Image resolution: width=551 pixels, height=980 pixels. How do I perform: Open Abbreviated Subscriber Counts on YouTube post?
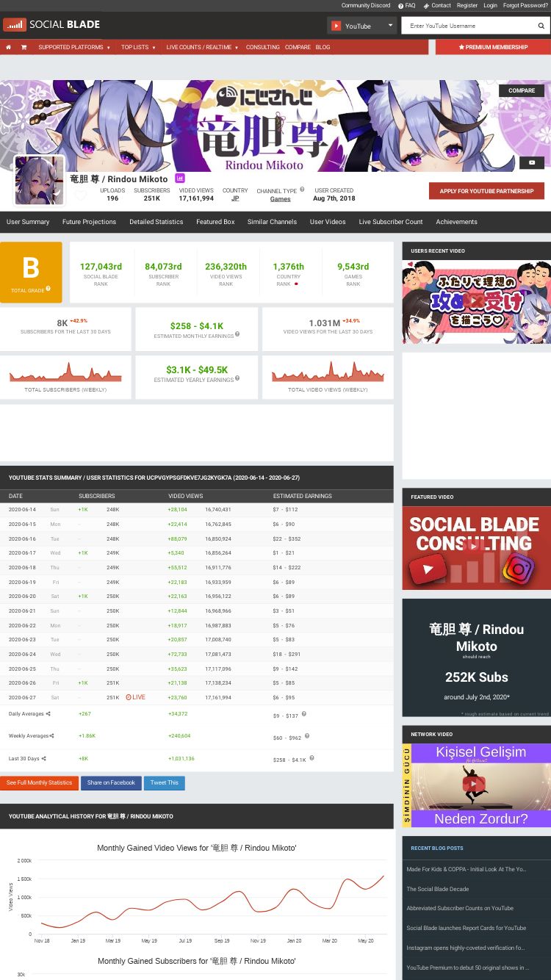(460, 909)
